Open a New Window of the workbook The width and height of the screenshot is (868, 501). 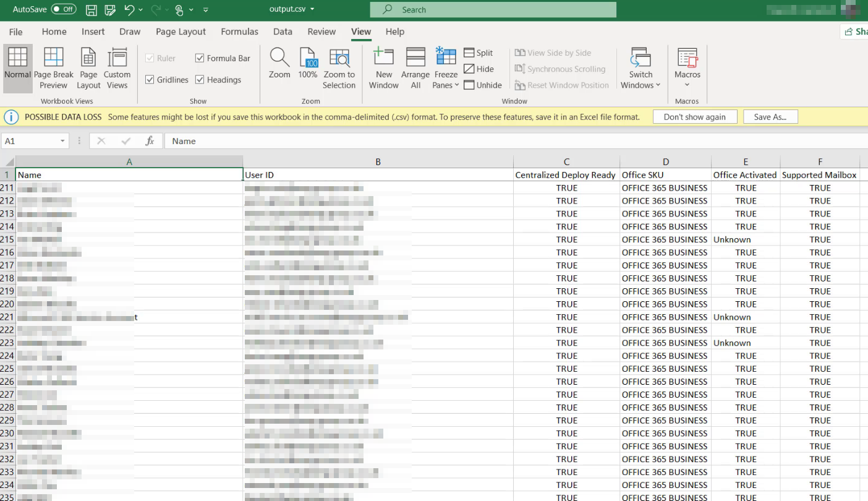pyautogui.click(x=384, y=69)
